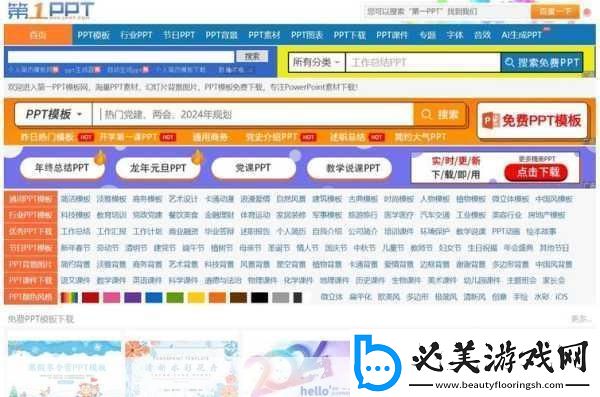Open the 龙年元旦PPT pill button
Viewport: 600px width, 397px height.
tap(158, 168)
